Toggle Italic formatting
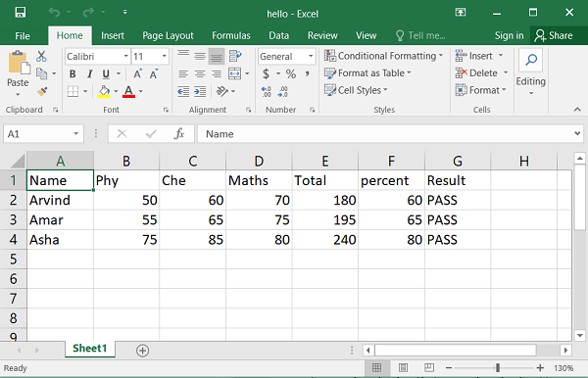Image resolution: width=588 pixels, height=378 pixels. click(x=89, y=73)
